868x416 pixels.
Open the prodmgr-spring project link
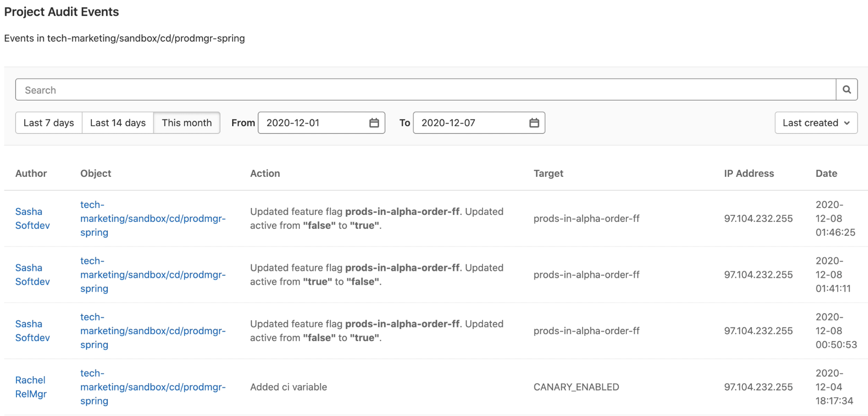pyautogui.click(x=153, y=219)
